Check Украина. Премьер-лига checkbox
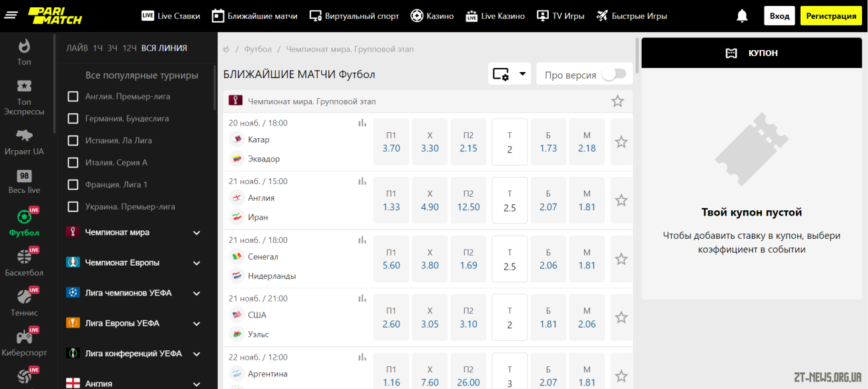Image resolution: width=868 pixels, height=389 pixels. coord(73,207)
